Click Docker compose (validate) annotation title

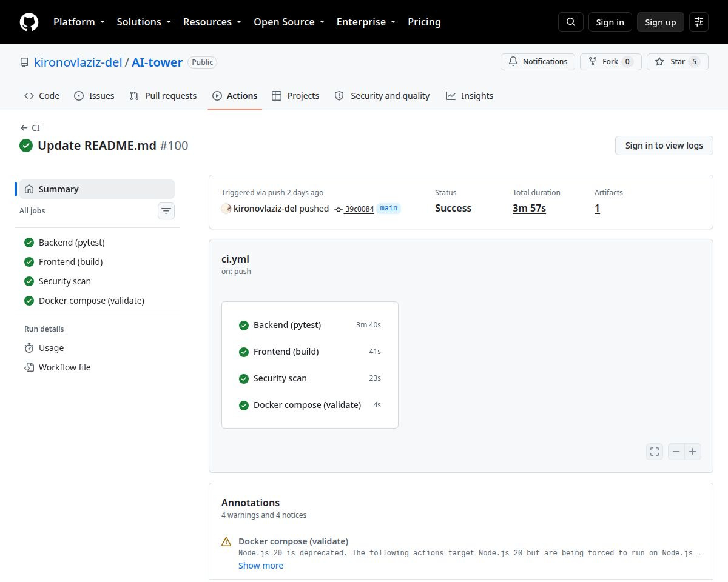tap(294, 541)
